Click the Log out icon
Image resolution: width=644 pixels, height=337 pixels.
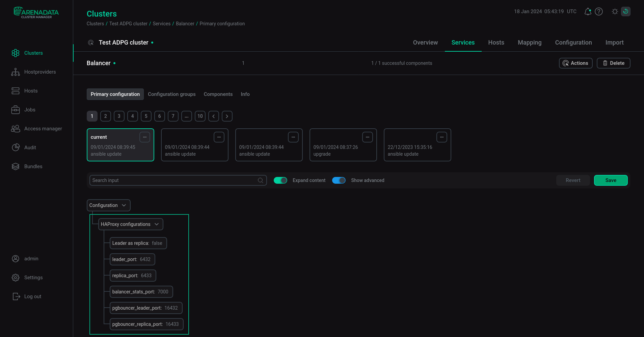click(16, 296)
